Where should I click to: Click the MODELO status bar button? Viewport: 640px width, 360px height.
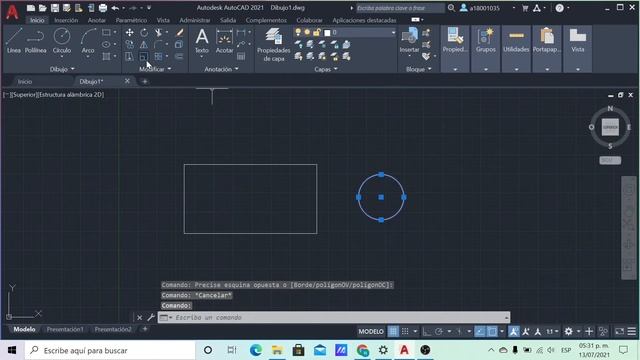[x=371, y=331]
